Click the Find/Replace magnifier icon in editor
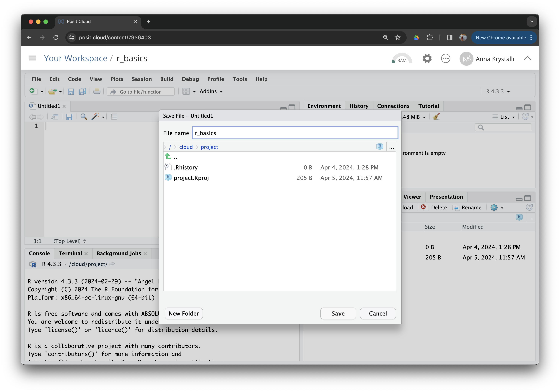 pos(84,117)
